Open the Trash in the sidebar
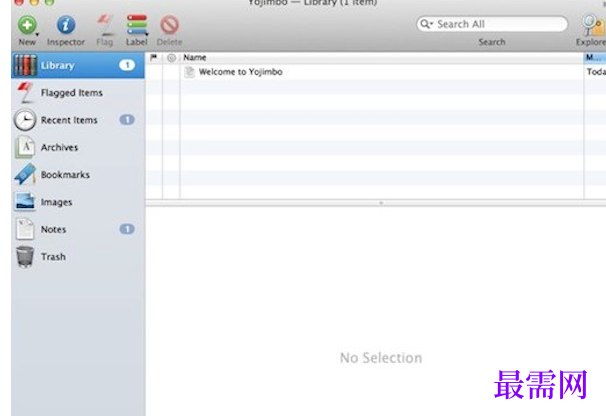The image size is (606, 416). [x=78, y=257]
